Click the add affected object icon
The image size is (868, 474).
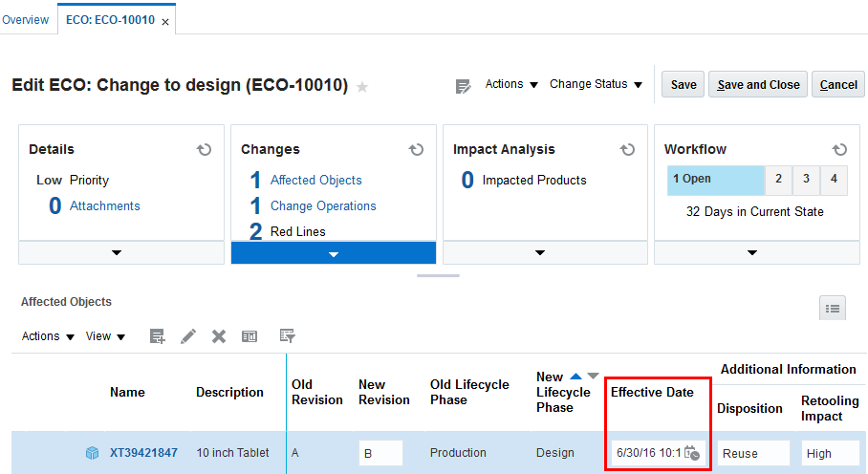(x=158, y=336)
